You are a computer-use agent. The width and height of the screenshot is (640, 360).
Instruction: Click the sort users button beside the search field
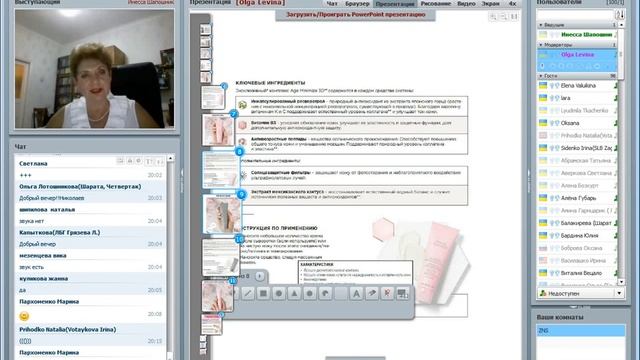620,15
